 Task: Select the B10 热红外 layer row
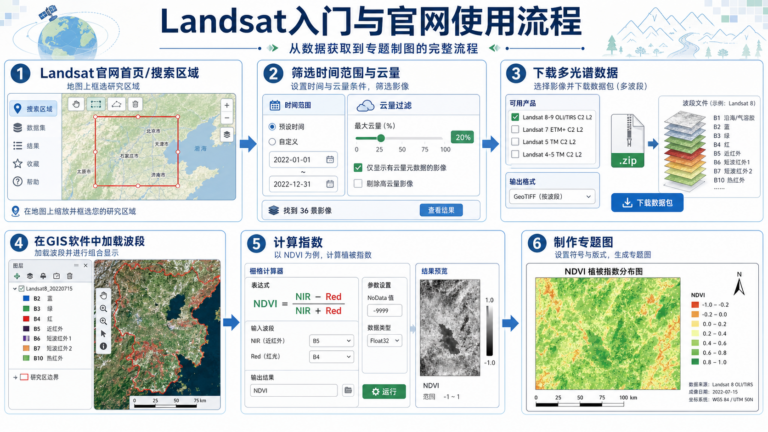[x=44, y=358]
